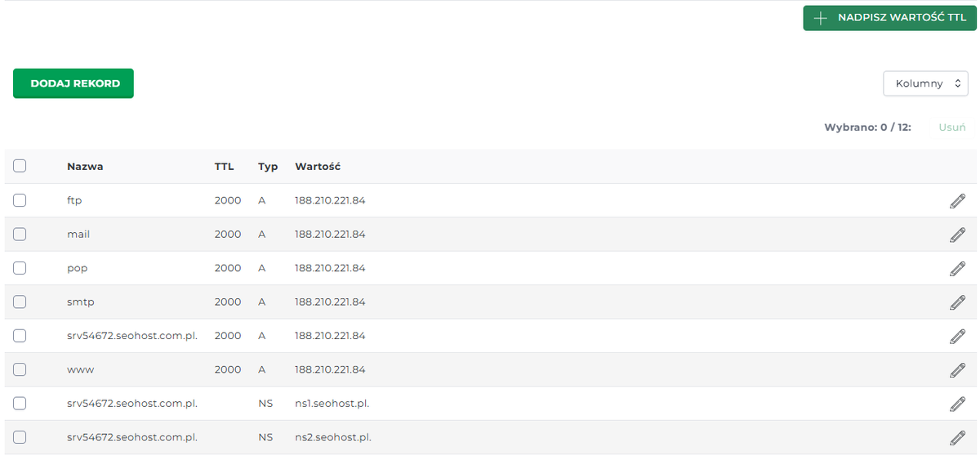The image size is (980, 456).
Task: Edit the mail record via pencil icon
Action: 957,235
